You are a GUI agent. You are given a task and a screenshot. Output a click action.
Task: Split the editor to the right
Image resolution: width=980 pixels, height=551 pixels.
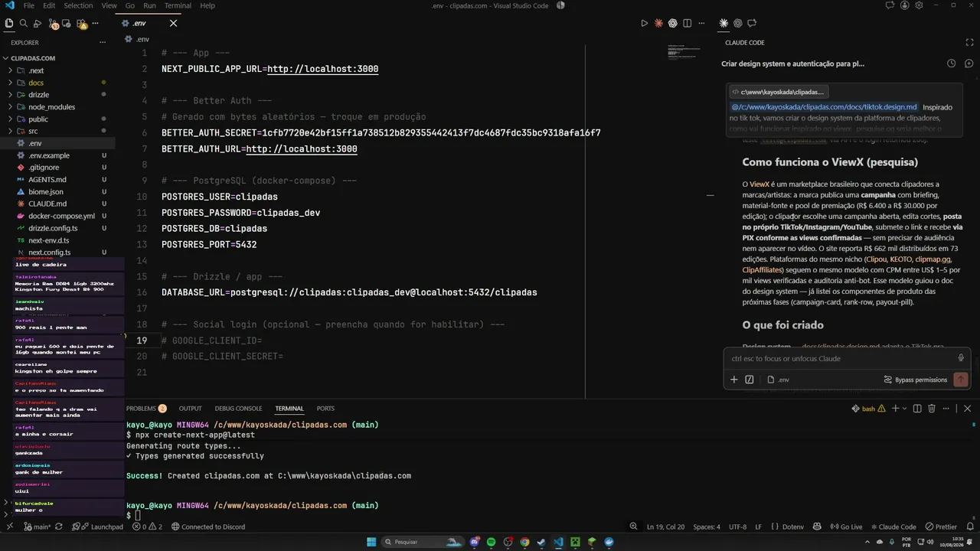click(x=687, y=24)
